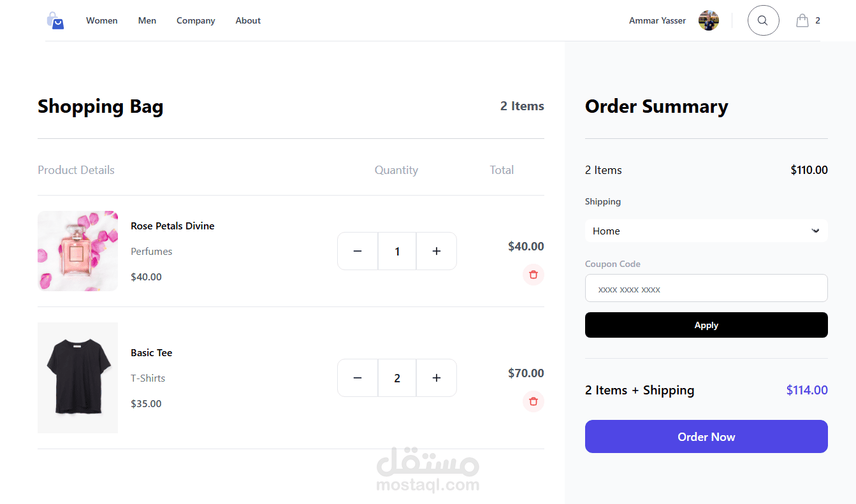The image size is (856, 504).
Task: Decrease Basic Tee quantity
Action: point(358,378)
